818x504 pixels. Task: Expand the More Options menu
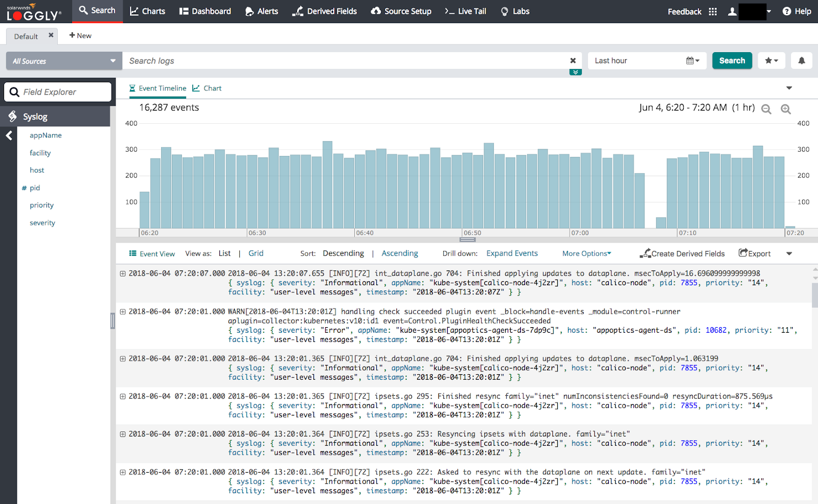[586, 254]
